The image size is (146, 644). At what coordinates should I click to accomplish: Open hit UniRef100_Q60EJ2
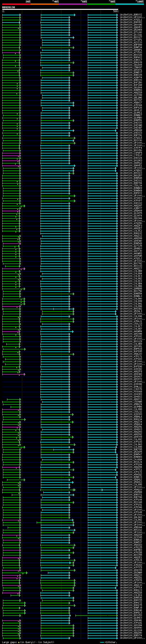(131, 110)
